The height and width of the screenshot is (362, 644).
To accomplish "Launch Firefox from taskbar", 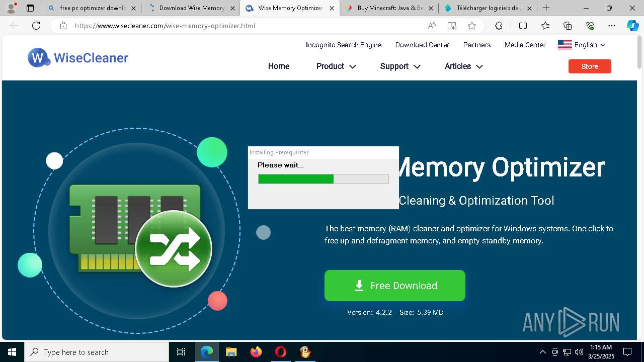I will (256, 352).
